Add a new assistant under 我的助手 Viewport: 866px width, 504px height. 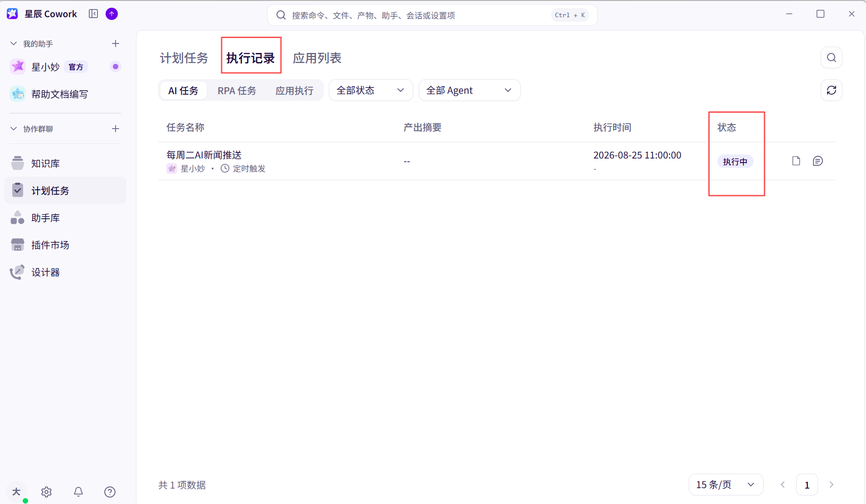pyautogui.click(x=116, y=43)
